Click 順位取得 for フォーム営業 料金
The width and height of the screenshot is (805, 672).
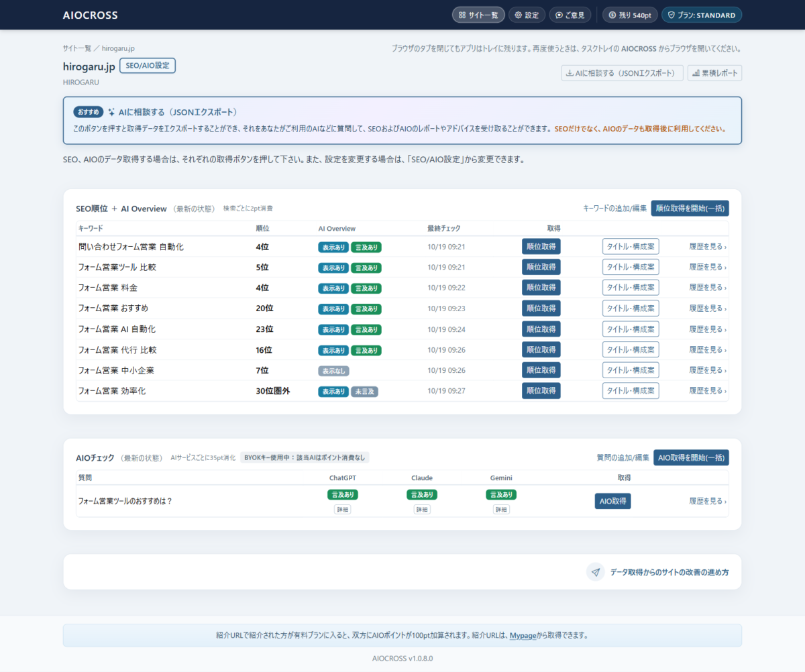pyautogui.click(x=541, y=288)
